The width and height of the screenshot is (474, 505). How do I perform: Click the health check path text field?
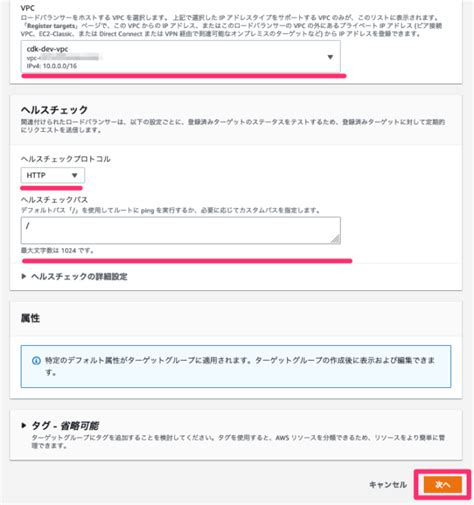[x=181, y=230]
